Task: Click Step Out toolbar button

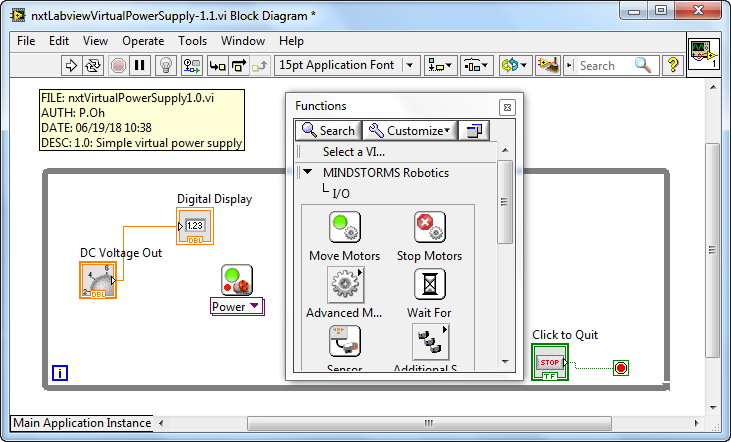Action: (x=260, y=66)
